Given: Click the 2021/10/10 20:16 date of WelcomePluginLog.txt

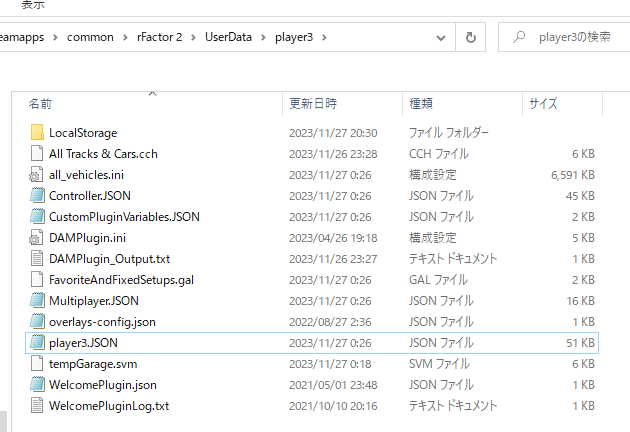Looking at the screenshot, I should pos(333,406).
